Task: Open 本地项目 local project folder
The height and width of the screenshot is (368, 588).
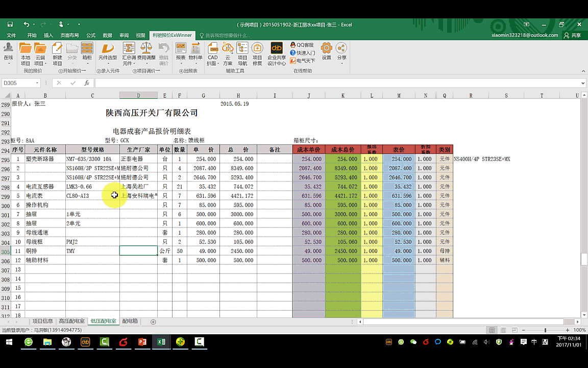Action: [x=25, y=54]
